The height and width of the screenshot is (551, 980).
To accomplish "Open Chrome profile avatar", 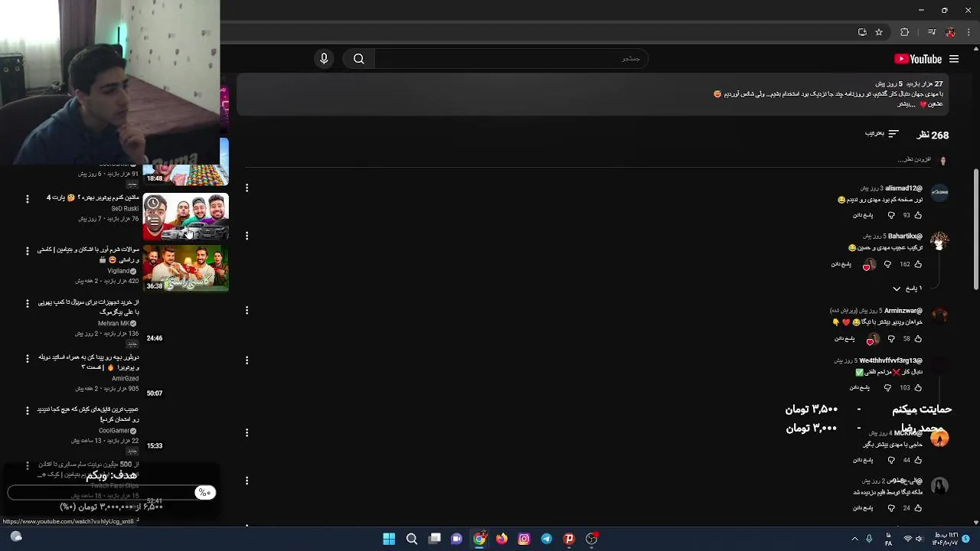I will click(x=950, y=32).
